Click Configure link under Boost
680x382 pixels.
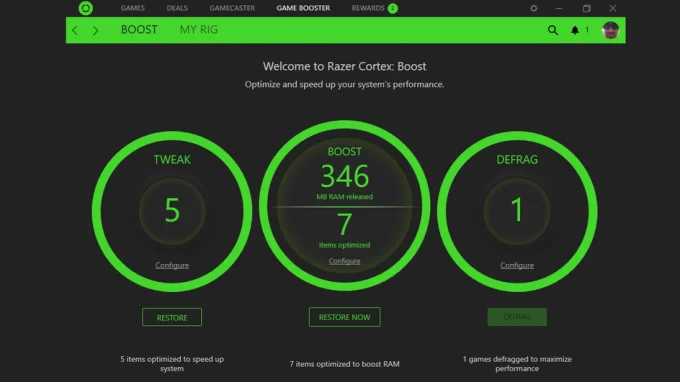tap(344, 261)
